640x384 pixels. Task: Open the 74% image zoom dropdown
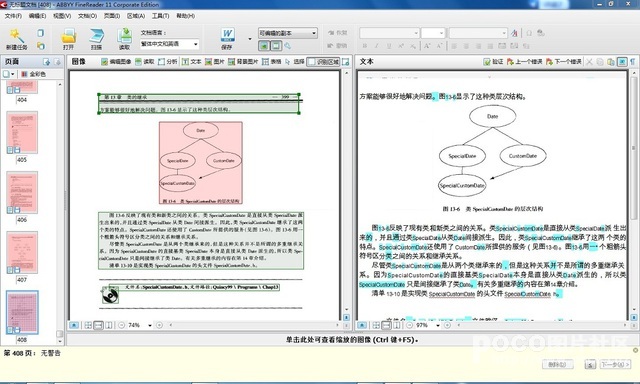[x=150, y=325]
